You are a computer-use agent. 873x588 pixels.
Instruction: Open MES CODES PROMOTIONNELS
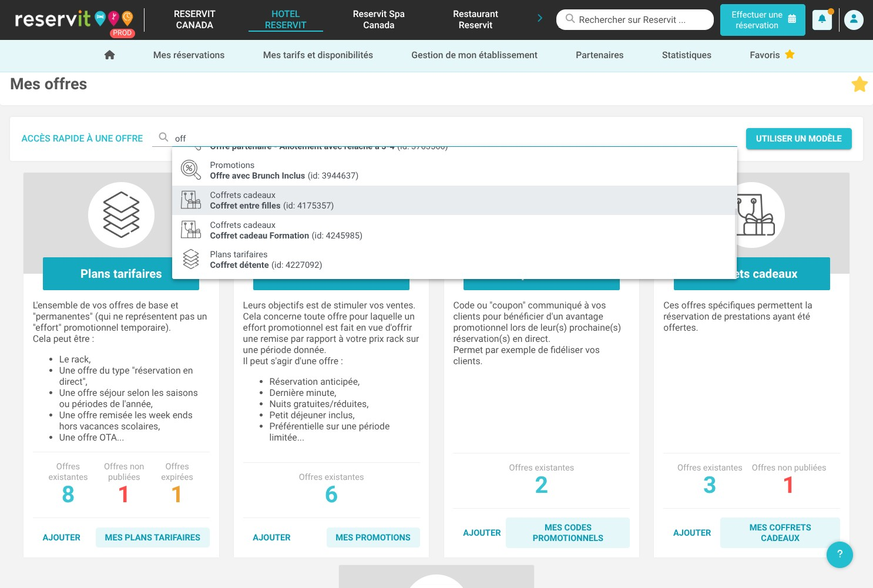568,533
